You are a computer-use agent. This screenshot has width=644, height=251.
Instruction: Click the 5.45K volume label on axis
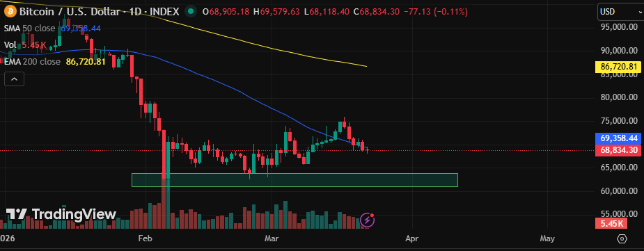(611, 223)
